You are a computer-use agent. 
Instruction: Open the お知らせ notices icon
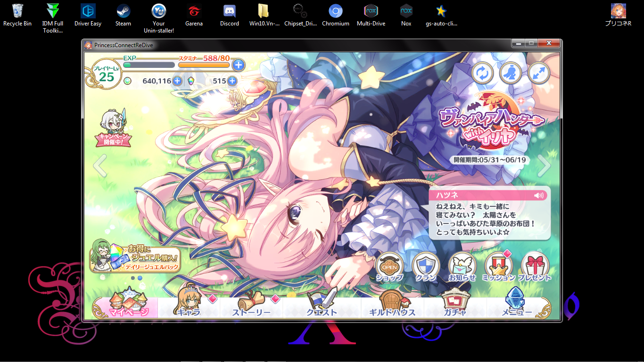point(462,267)
